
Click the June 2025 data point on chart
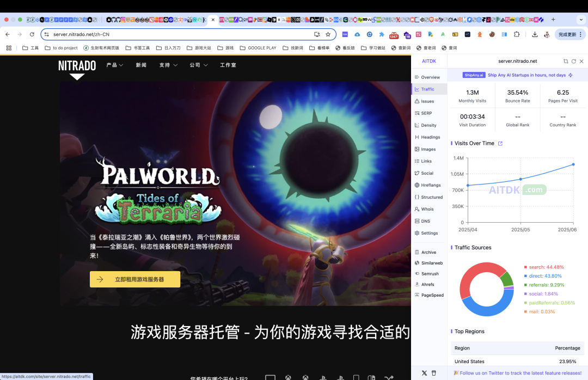coord(573,164)
